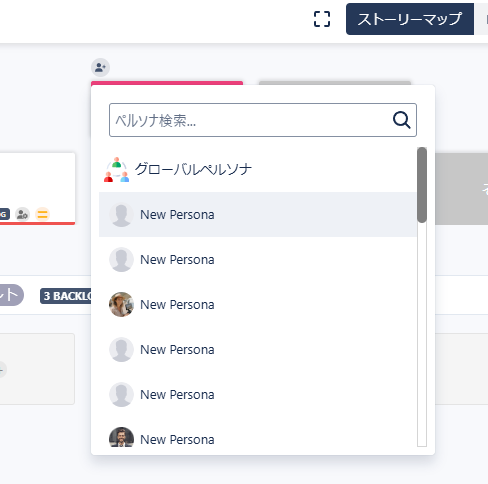Click the gray avatar of the second New Persona
Screen dimensions: 488x484
pyautogui.click(x=121, y=260)
